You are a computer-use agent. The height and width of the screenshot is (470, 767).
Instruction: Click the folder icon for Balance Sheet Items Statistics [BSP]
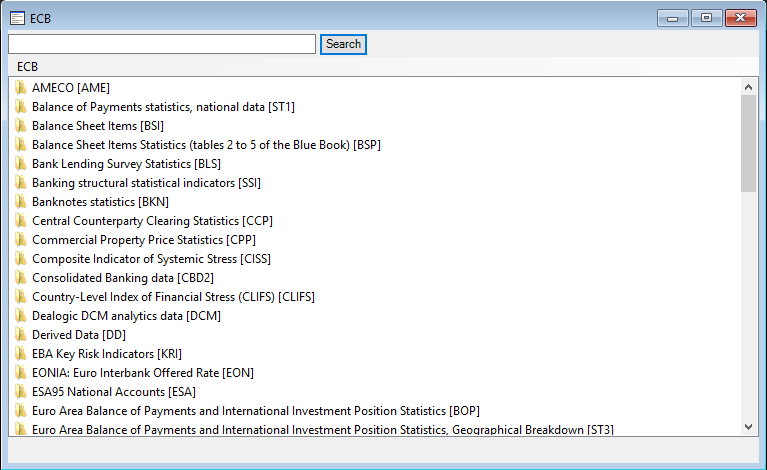pos(21,145)
